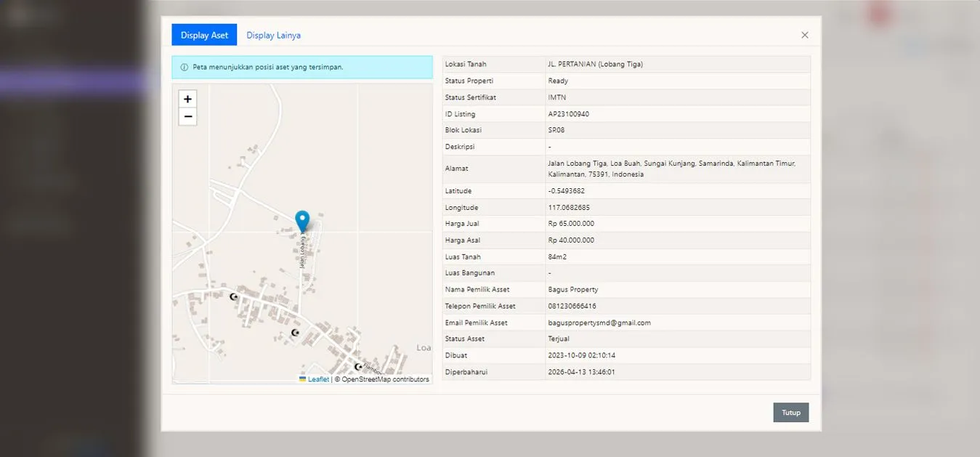This screenshot has height=457, width=980.
Task: Click the ID Listing value AP23100940
Action: 568,114
